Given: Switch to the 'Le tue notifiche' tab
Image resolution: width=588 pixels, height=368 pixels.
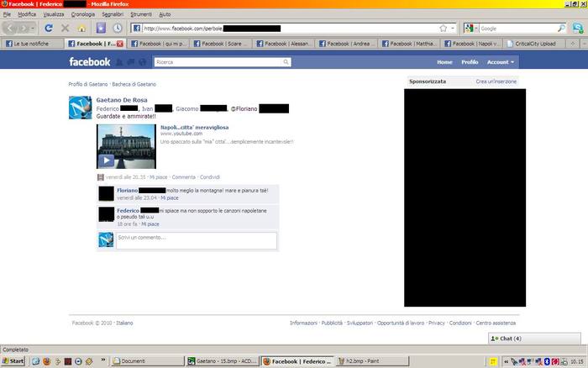Looking at the screenshot, I should 32,44.
